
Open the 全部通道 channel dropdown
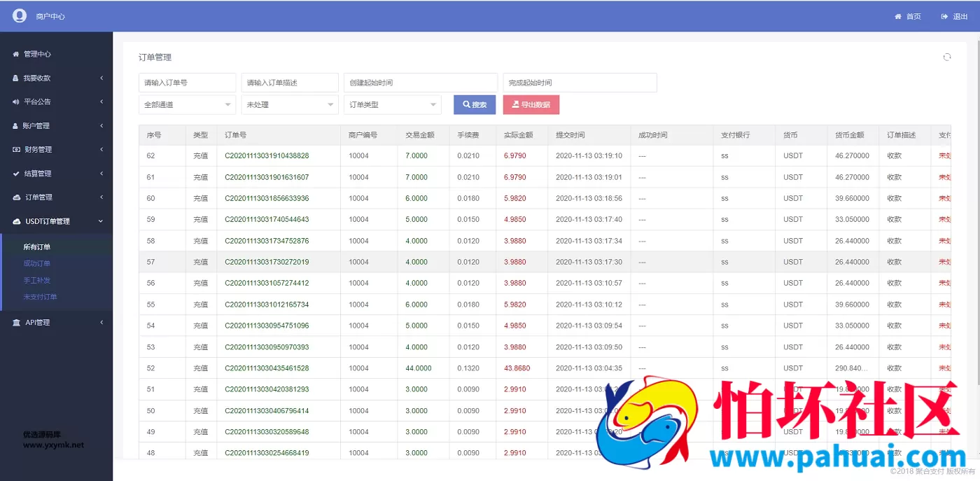click(187, 104)
